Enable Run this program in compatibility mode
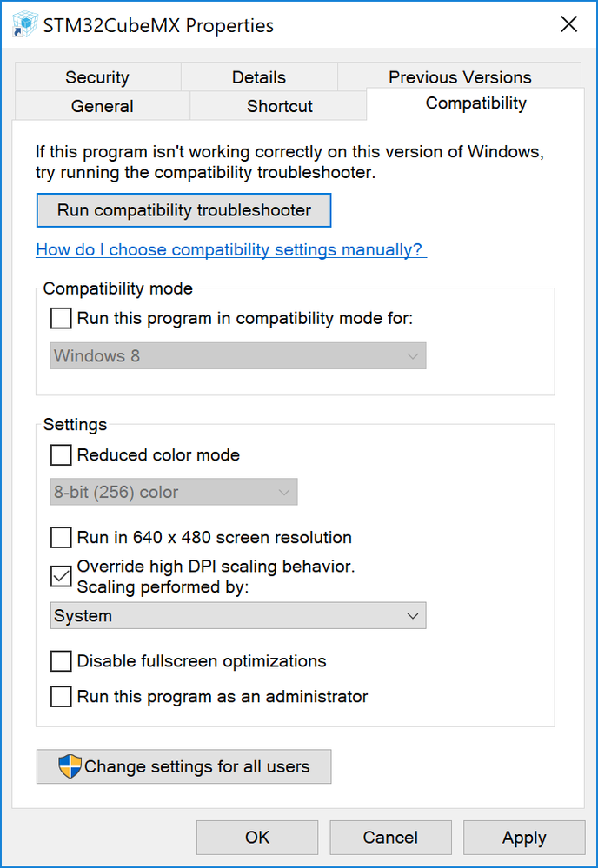The image size is (598, 868). point(61,318)
